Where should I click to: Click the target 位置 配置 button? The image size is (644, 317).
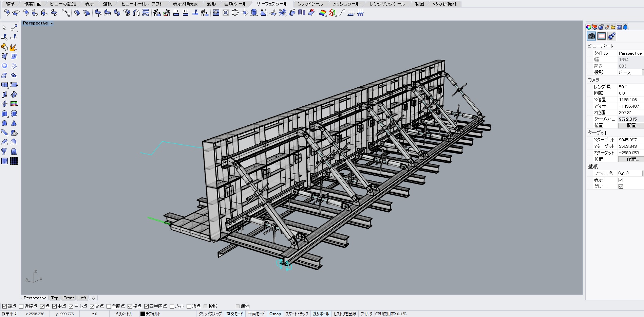tap(631, 159)
